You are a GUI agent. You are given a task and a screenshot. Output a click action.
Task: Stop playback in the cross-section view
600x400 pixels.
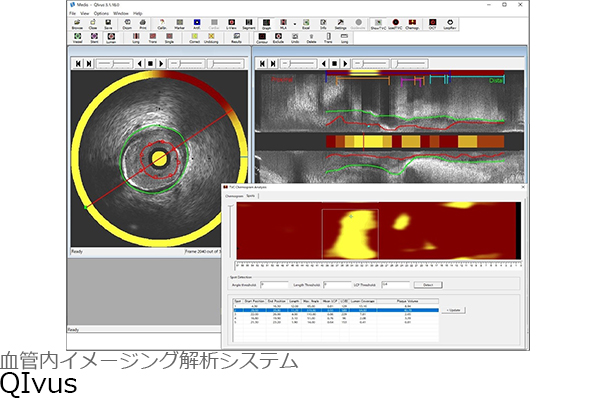tap(150, 64)
